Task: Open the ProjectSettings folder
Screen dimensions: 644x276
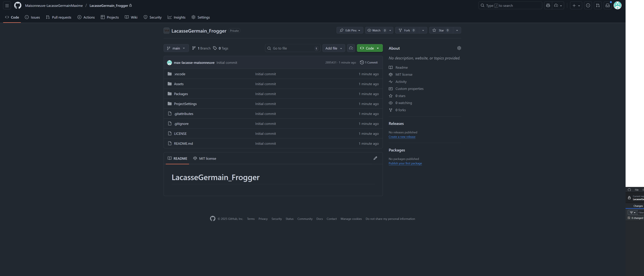Action: pyautogui.click(x=185, y=104)
